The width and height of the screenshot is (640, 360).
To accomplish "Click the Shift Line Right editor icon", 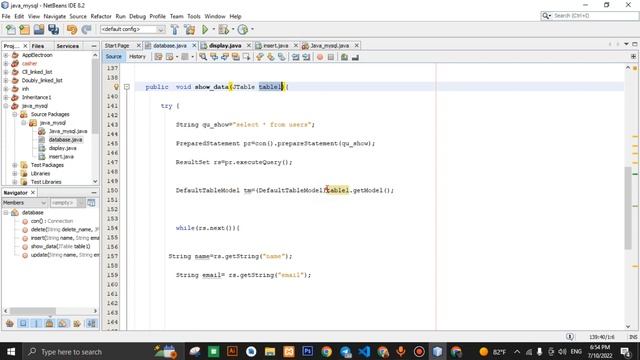I will point(307,57).
